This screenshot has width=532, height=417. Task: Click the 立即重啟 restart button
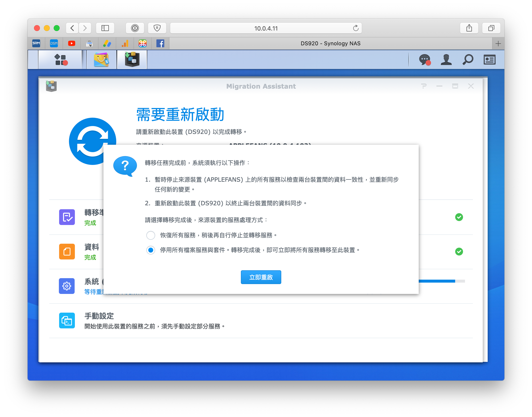pyautogui.click(x=261, y=277)
